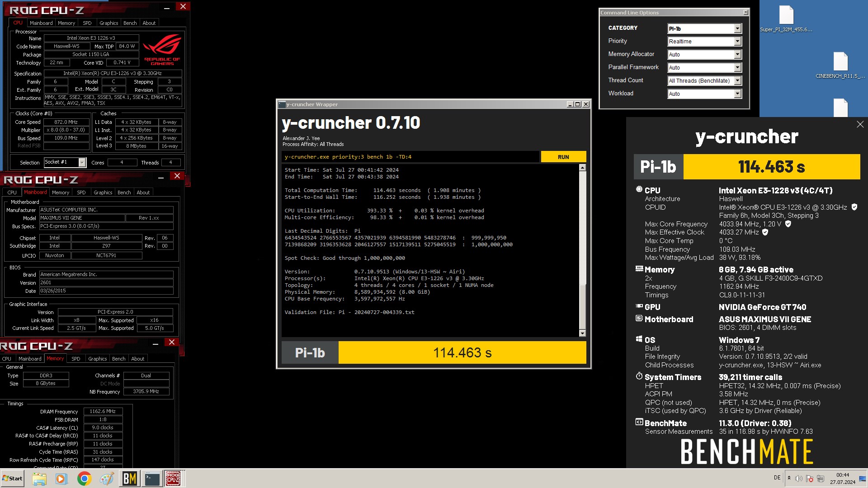
Task: Close the BenchMate result panel
Action: (x=860, y=124)
